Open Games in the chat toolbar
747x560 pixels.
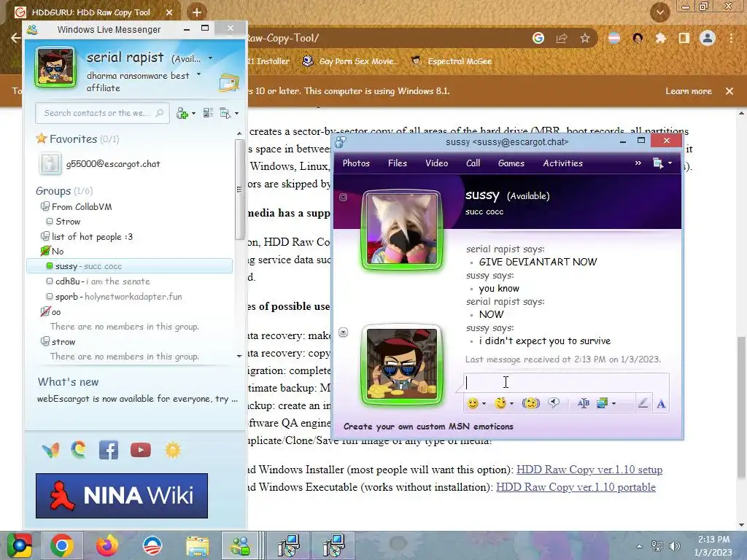coord(511,163)
